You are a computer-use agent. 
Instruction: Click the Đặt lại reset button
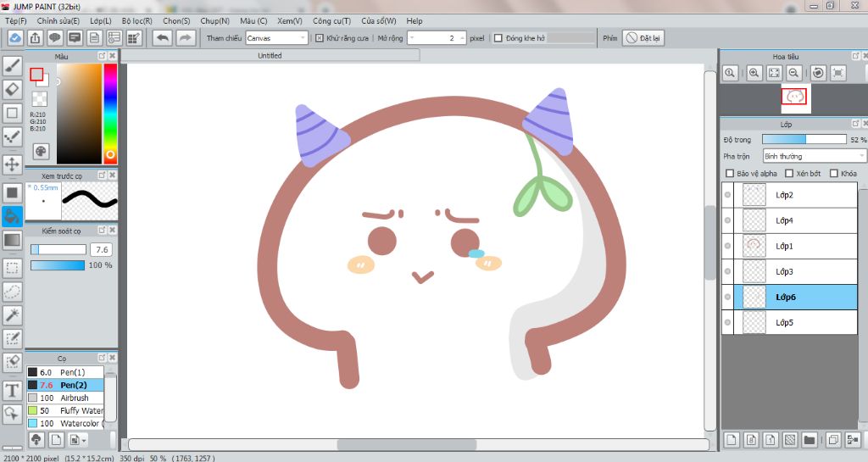(x=643, y=38)
